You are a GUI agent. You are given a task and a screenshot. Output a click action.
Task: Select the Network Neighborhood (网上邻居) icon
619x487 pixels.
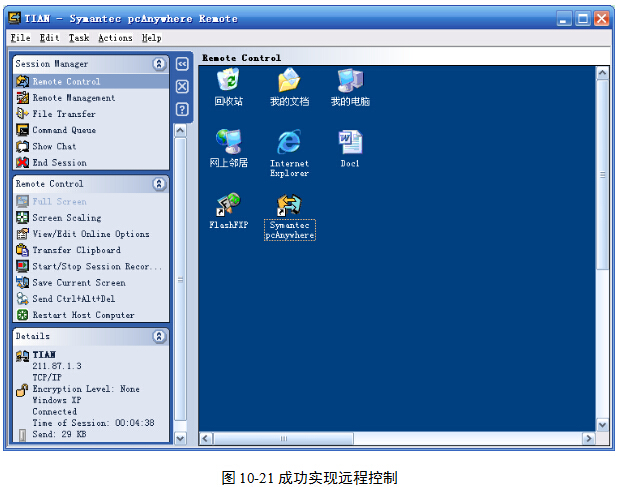pos(229,149)
